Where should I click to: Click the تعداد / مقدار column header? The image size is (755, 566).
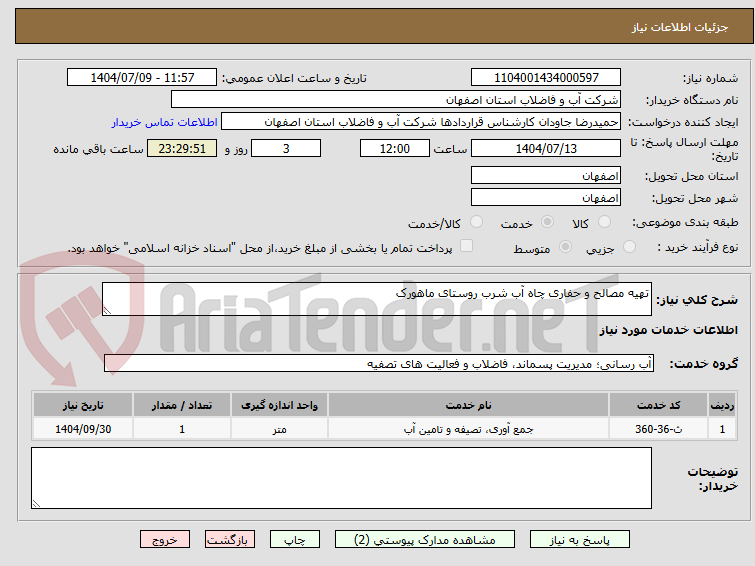tap(182, 405)
